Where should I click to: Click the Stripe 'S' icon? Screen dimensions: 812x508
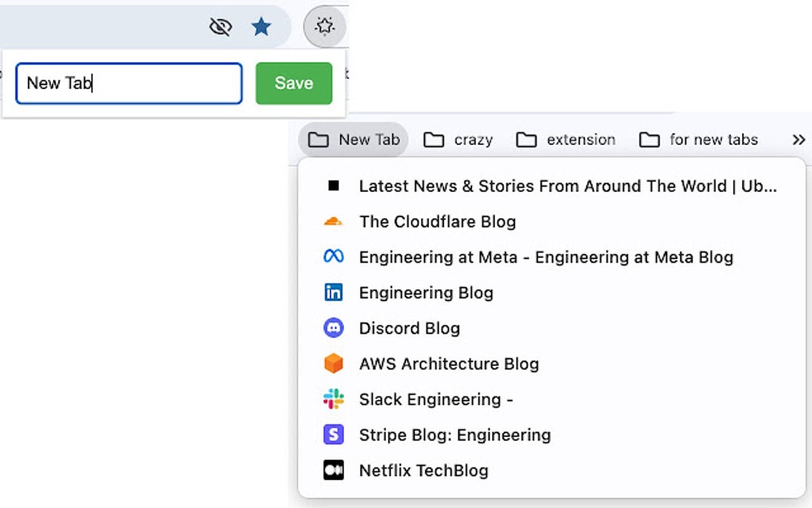coord(334,435)
